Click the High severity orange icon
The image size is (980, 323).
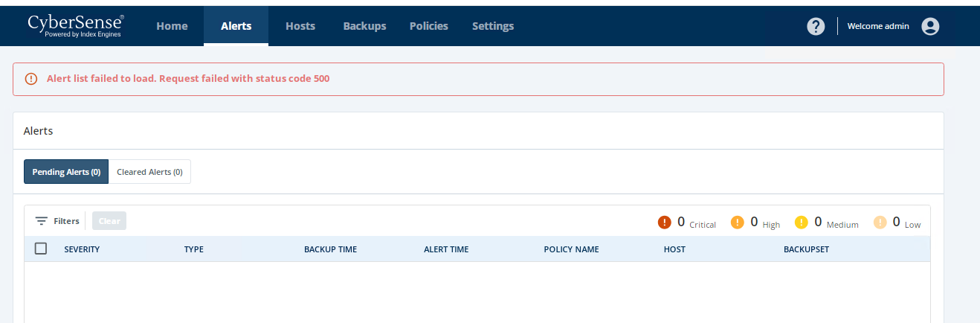tap(738, 223)
